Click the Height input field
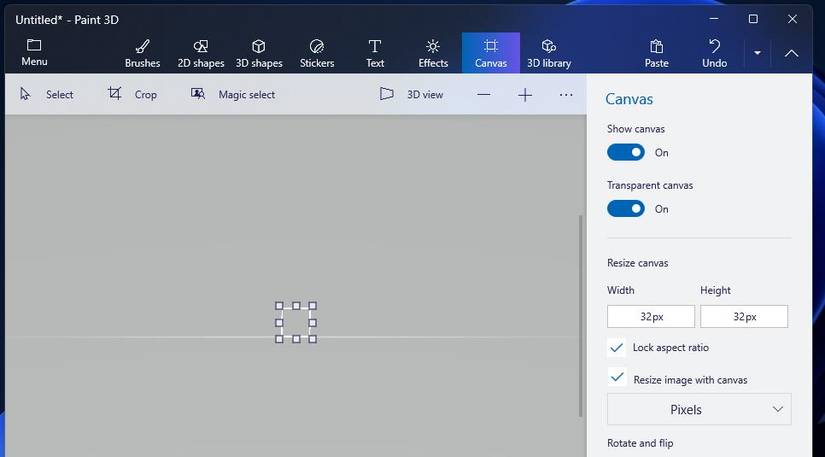Viewport: 825px width, 457px height. (744, 317)
